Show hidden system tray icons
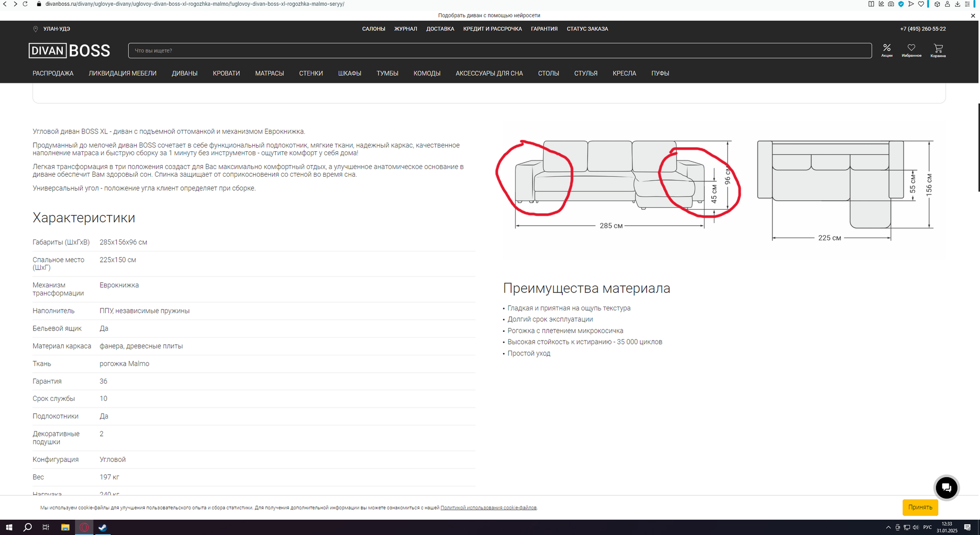 pos(888,527)
